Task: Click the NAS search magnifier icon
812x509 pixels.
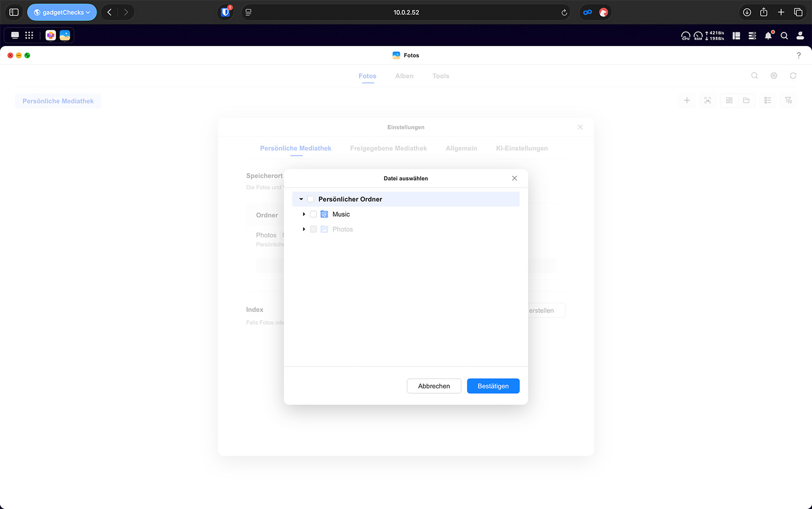Action: coord(784,36)
